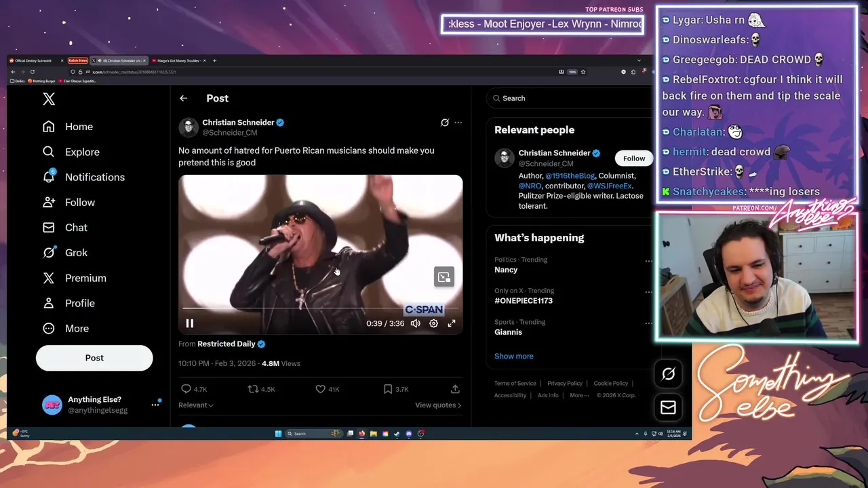Open Chat in the sidebar
Viewport: 868px width, 488px height.
(x=65, y=227)
